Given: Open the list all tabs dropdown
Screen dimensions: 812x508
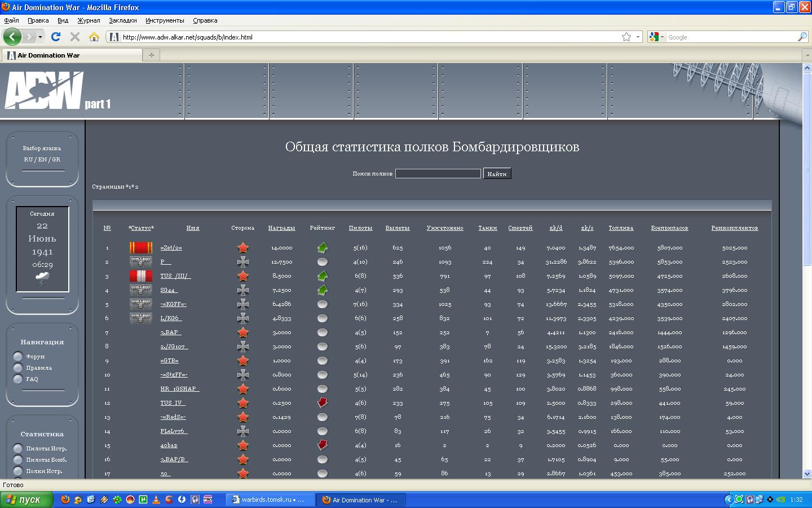Looking at the screenshot, I should [806, 55].
